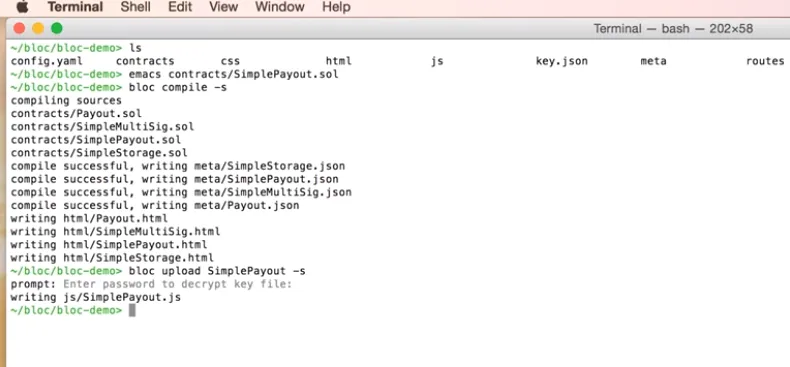This screenshot has width=790, height=367.
Task: Click the 'ls' command on the first line
Action: click(x=135, y=48)
